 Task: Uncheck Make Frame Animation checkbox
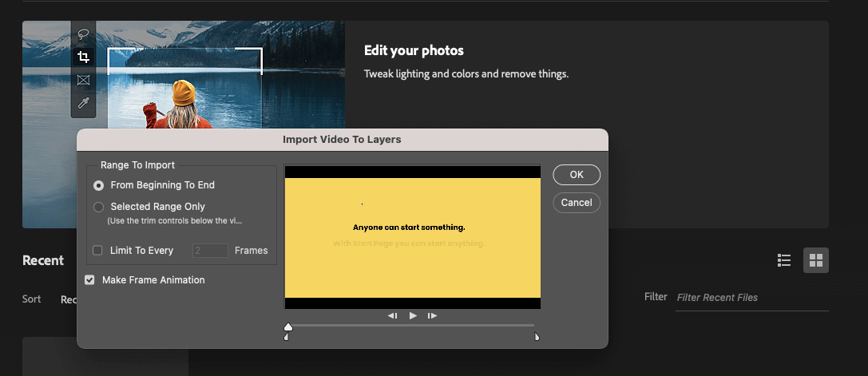click(x=89, y=280)
